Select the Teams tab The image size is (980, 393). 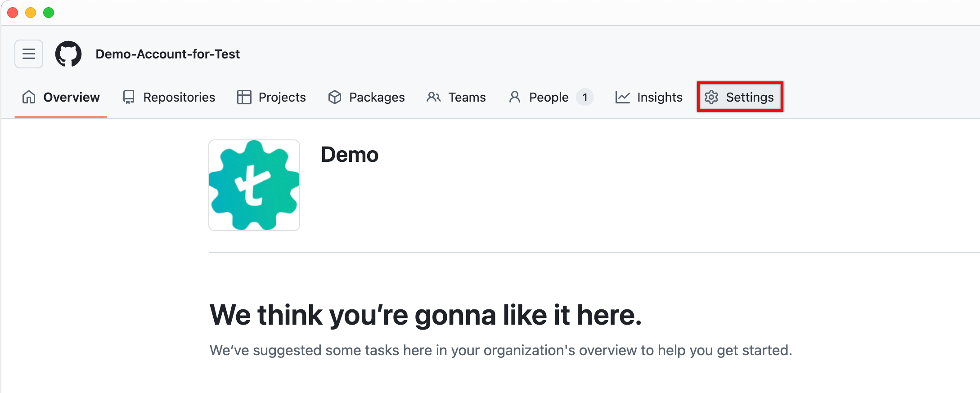pyautogui.click(x=456, y=97)
